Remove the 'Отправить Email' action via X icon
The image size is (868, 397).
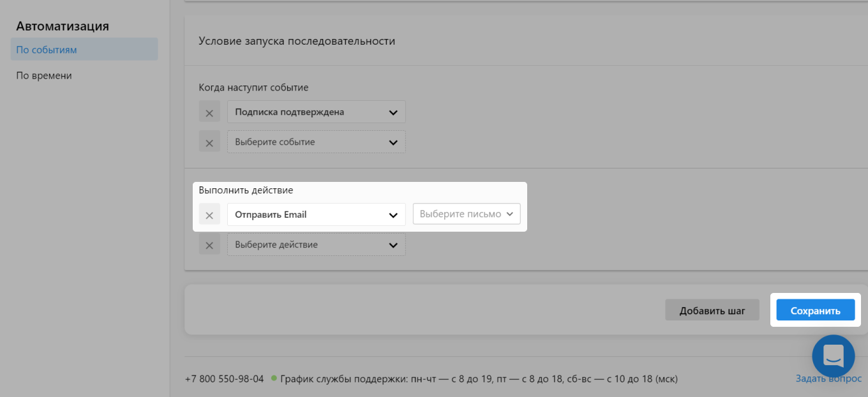pyautogui.click(x=209, y=214)
